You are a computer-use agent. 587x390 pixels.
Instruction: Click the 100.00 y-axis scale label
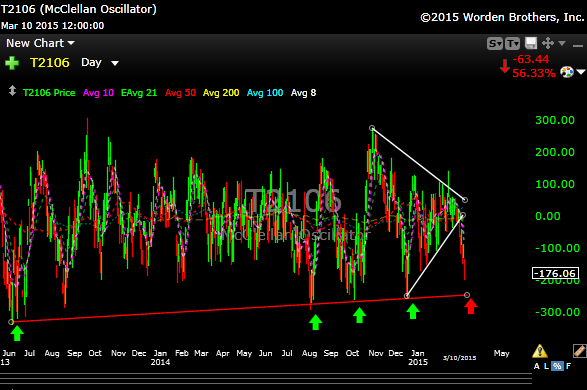click(x=555, y=184)
